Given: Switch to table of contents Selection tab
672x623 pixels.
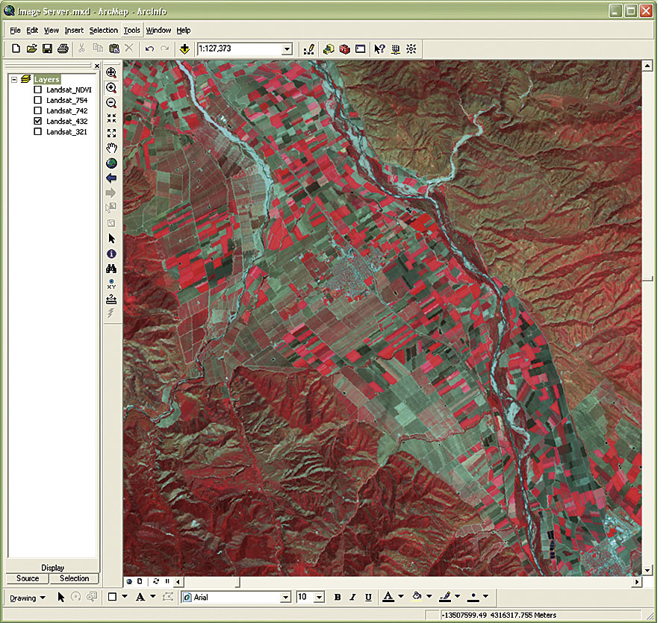Looking at the screenshot, I should pyautogui.click(x=74, y=578).
